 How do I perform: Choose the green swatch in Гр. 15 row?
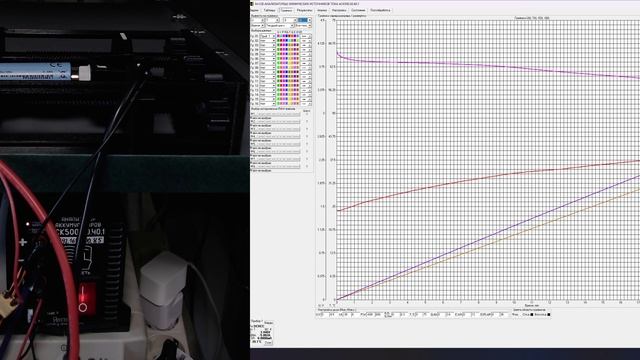278,99
